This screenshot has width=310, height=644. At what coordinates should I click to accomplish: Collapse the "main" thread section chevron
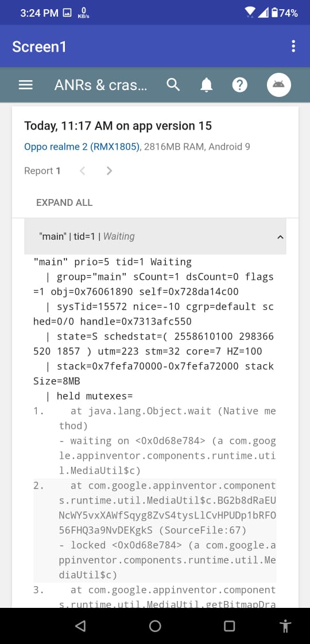(x=280, y=237)
